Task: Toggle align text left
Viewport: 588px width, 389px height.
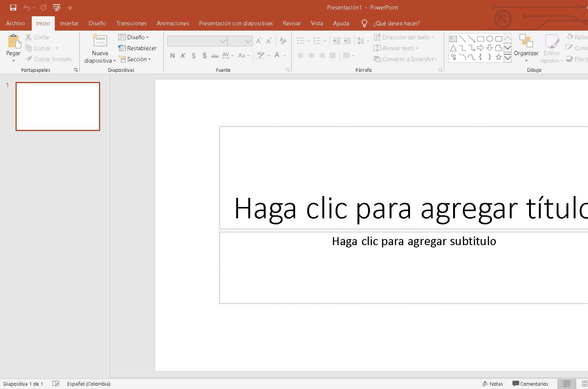Action: point(301,56)
